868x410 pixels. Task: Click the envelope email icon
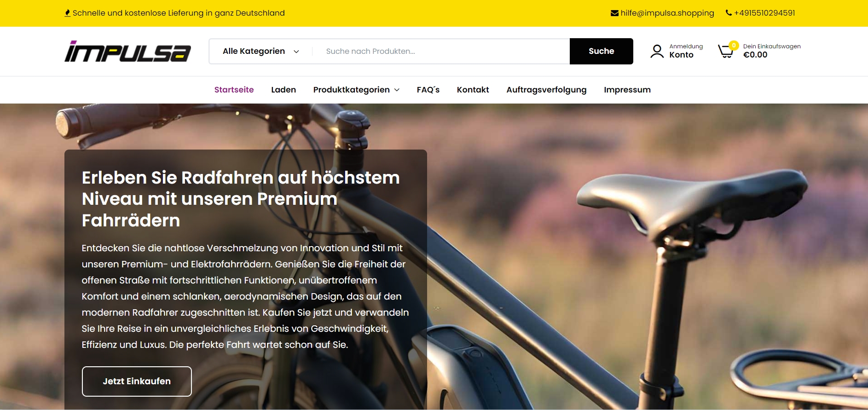pos(614,13)
